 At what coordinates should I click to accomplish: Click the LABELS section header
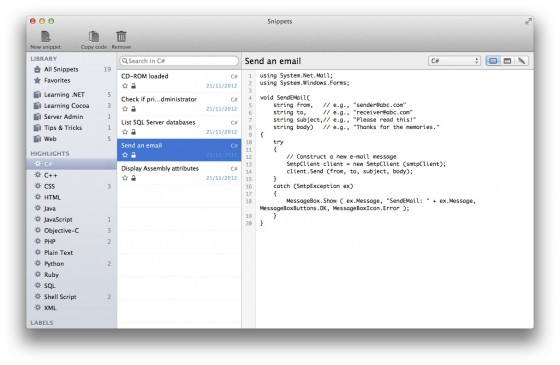coord(42,323)
